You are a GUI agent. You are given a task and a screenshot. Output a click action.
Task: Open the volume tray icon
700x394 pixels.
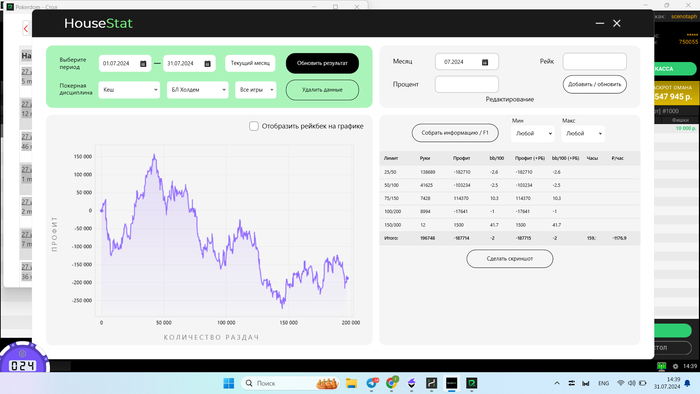point(631,383)
